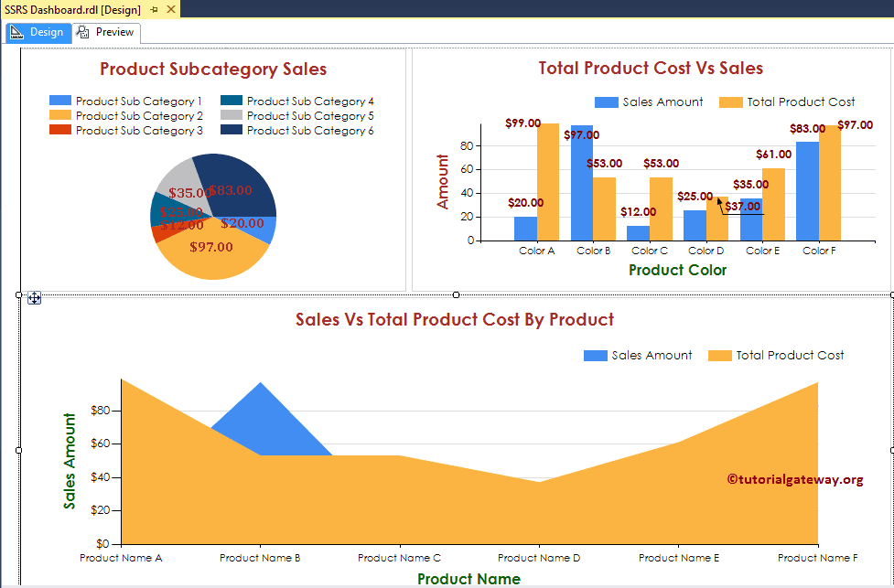Click the orange swatch for Product Sub Category 2
894x588 pixels.
(60, 115)
